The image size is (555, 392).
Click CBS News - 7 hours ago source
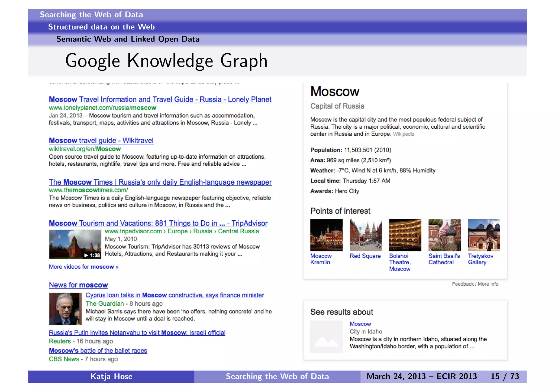click(x=83, y=359)
